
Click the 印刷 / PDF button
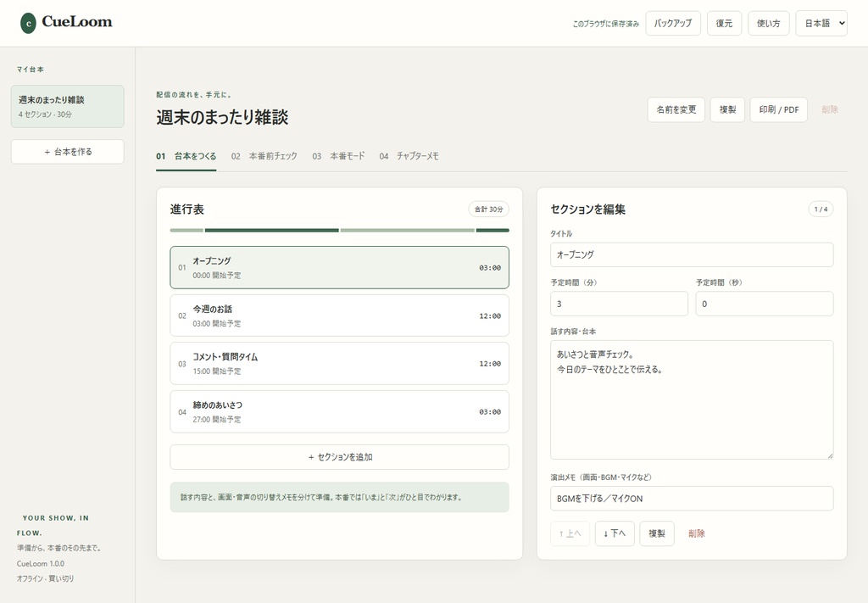tap(779, 109)
